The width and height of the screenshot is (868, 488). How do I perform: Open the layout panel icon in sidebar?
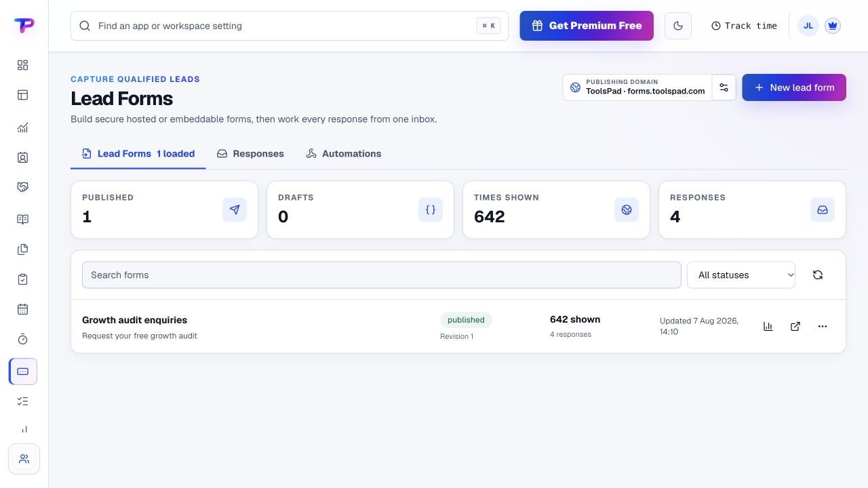click(22, 95)
